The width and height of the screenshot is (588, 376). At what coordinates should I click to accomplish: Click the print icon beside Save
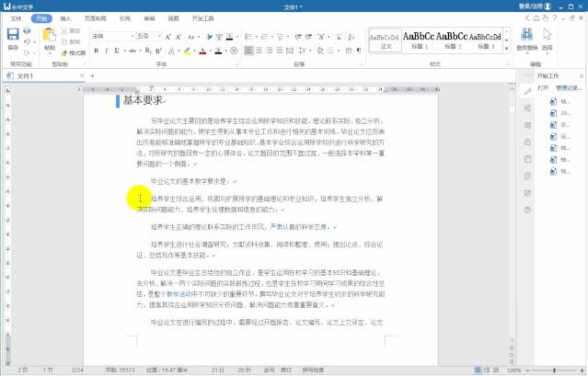tap(27, 30)
